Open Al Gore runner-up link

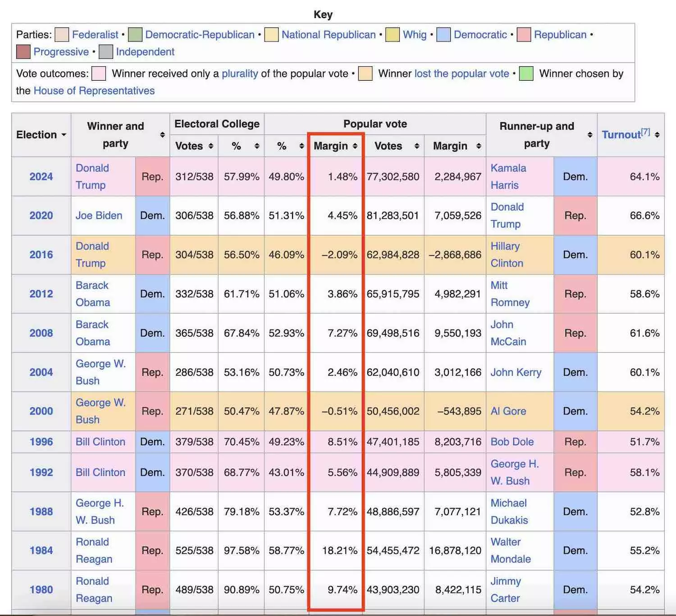pos(508,411)
